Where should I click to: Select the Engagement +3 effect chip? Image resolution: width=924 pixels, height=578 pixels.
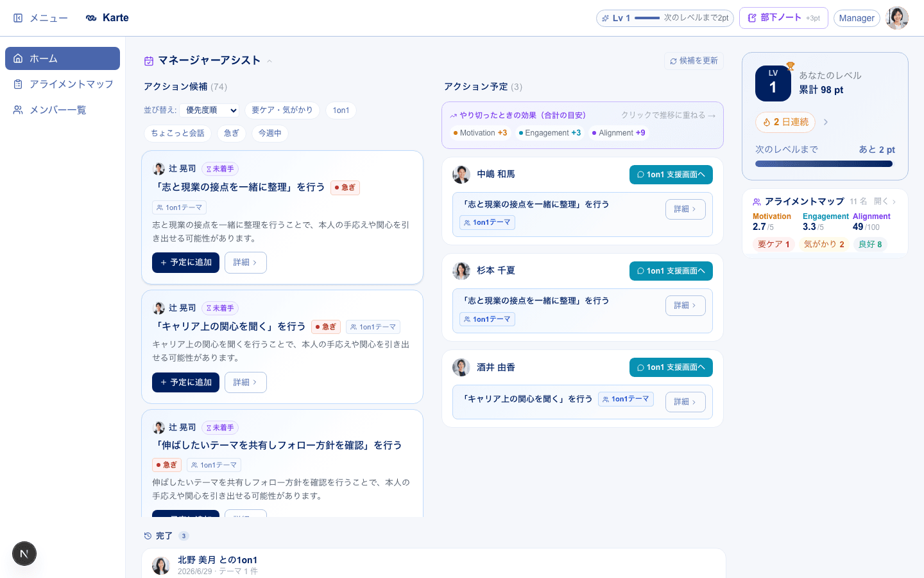click(550, 133)
